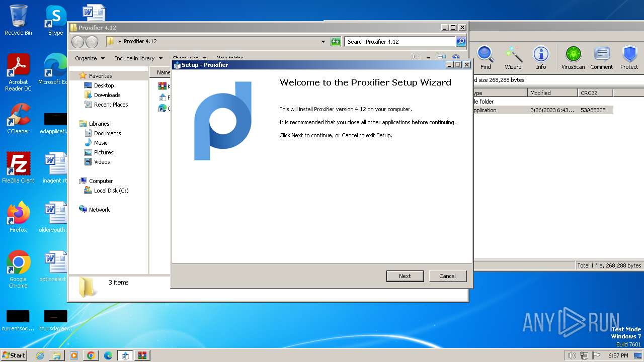Open Skype desktop shortcut

(x=55, y=20)
